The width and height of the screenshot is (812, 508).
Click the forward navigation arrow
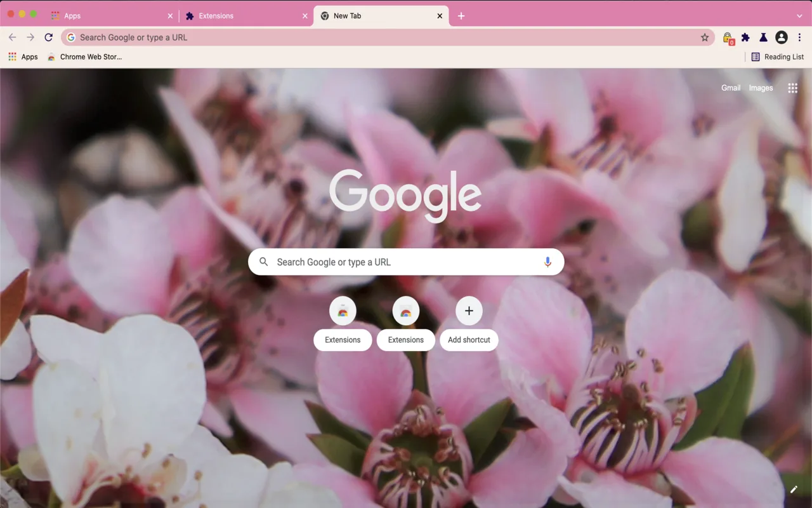click(x=30, y=37)
